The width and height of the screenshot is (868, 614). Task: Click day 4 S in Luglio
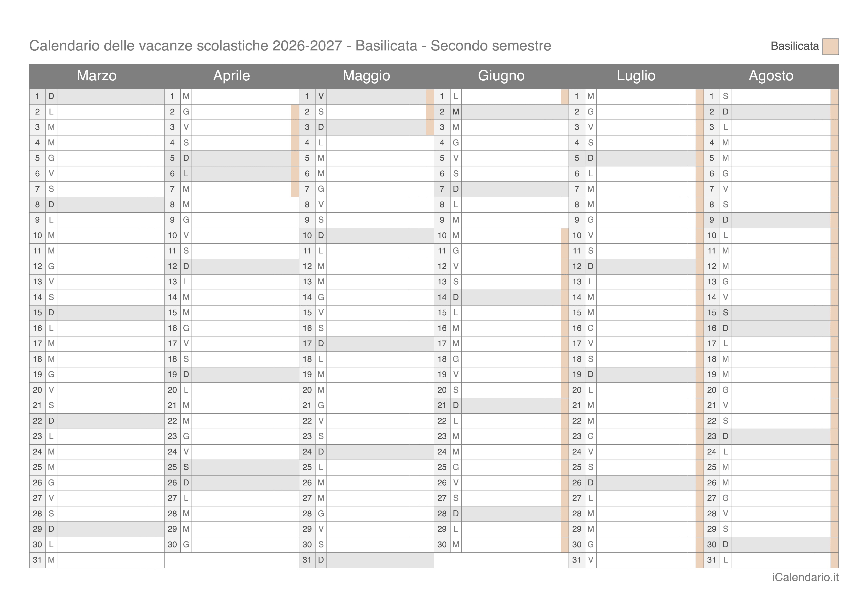click(x=636, y=143)
